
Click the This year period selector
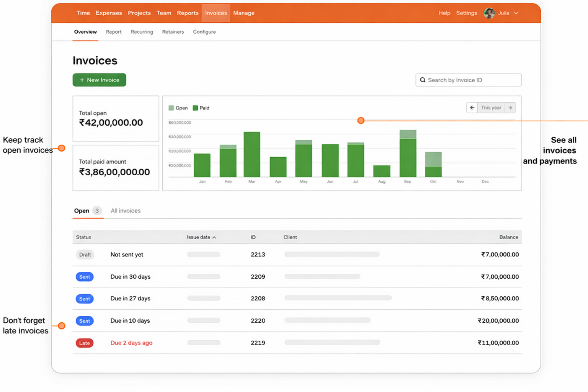click(491, 108)
